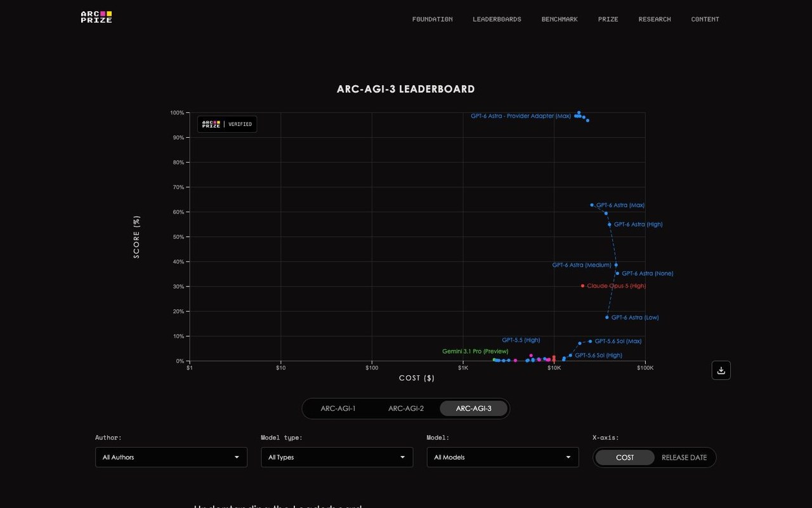Click the "100%" y-axis tick label
812x508 pixels.
pyautogui.click(x=177, y=113)
